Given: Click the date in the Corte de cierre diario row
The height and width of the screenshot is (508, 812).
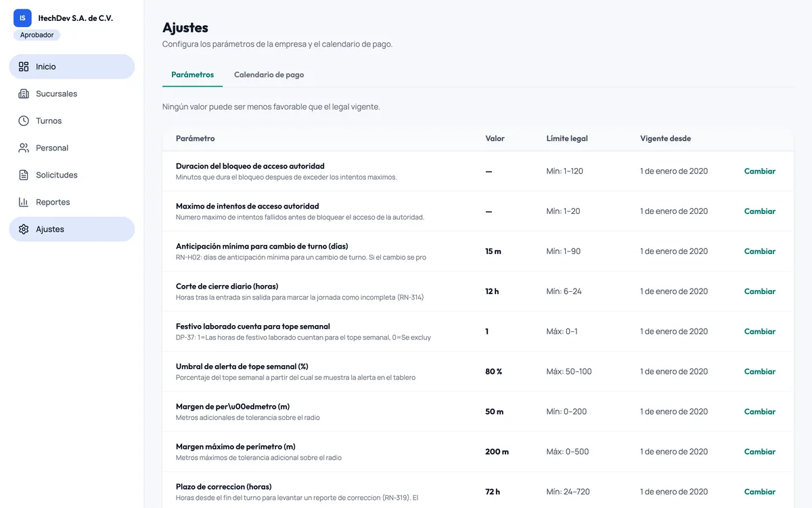Looking at the screenshot, I should click(x=674, y=291).
